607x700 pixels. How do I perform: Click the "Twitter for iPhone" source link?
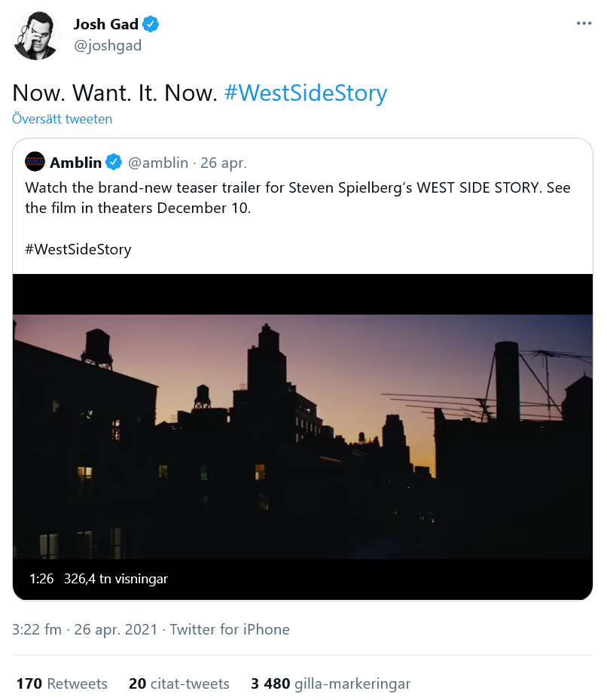click(x=230, y=629)
